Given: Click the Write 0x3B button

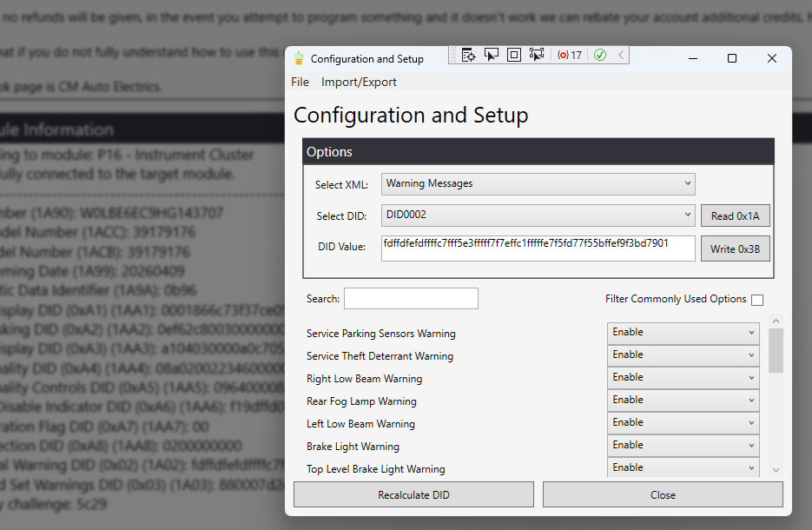Looking at the screenshot, I should pos(736,248).
